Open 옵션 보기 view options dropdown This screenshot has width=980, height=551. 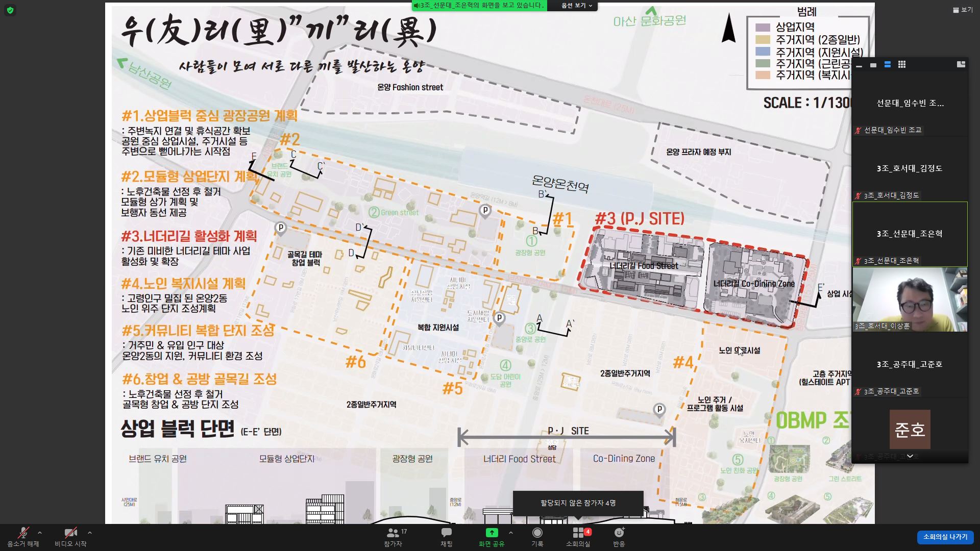(577, 6)
